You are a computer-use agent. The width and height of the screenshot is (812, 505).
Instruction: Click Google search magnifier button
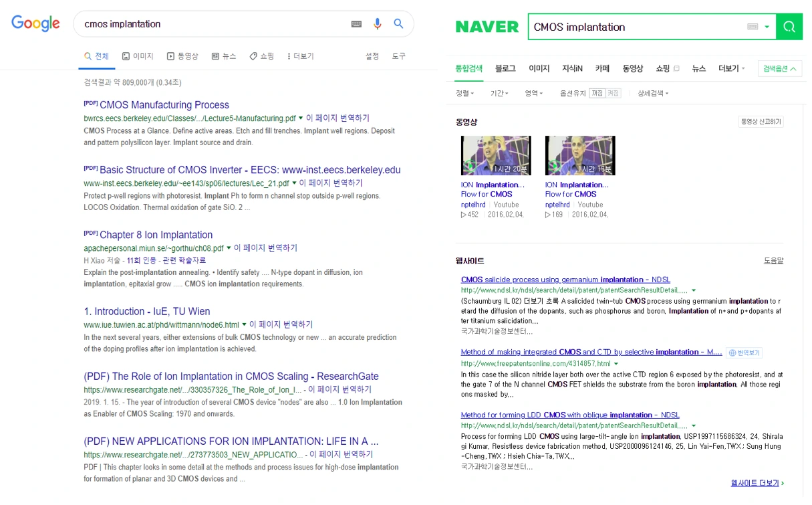click(399, 24)
